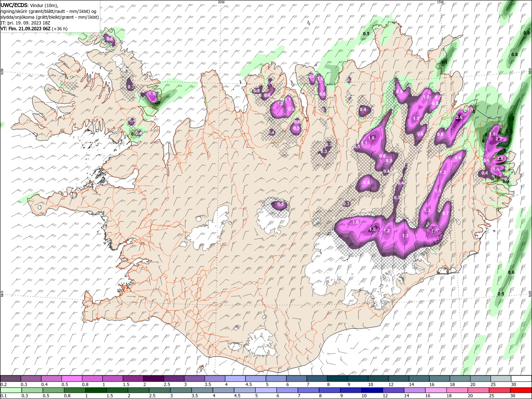Click the pale lavender 5–6 rain swatch
Viewport: 532px width, 399px height.
point(266,390)
